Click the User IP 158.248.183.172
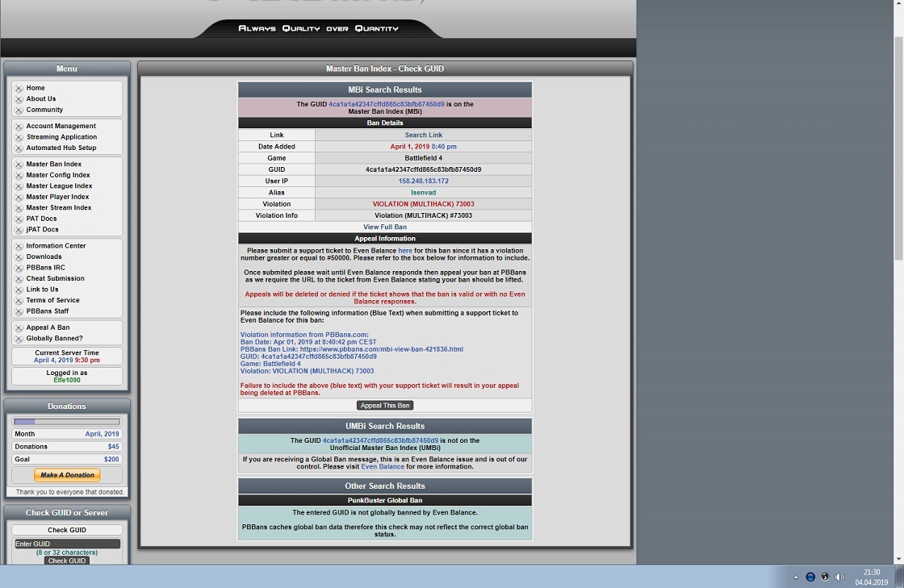 click(424, 181)
